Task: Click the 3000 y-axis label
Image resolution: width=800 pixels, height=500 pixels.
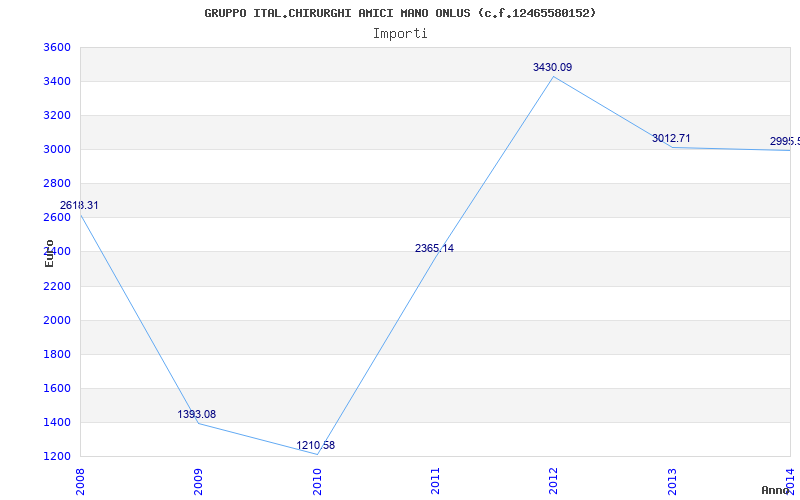Action: point(57,149)
